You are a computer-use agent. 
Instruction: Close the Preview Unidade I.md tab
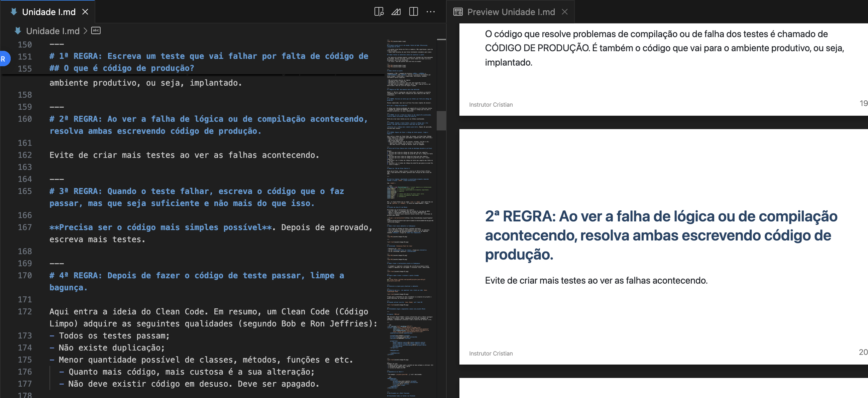tap(565, 12)
